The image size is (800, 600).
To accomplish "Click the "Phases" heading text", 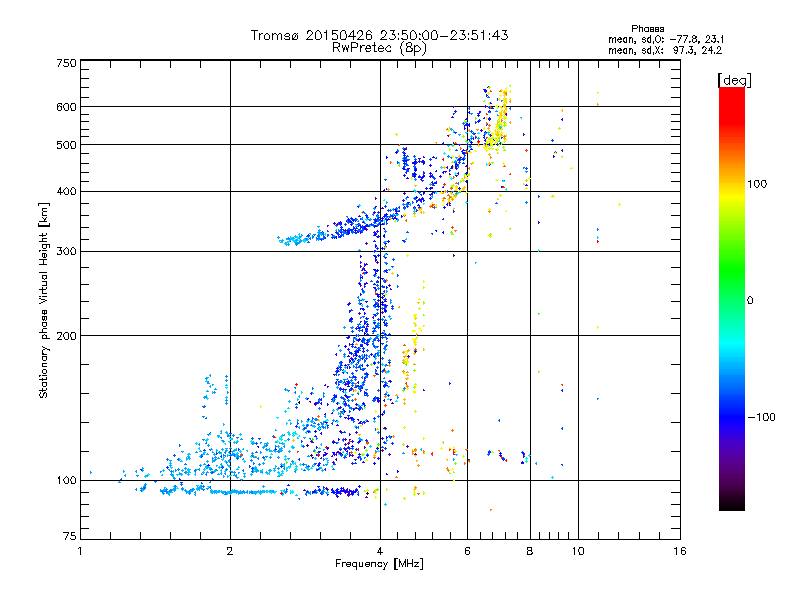I will point(647,29).
